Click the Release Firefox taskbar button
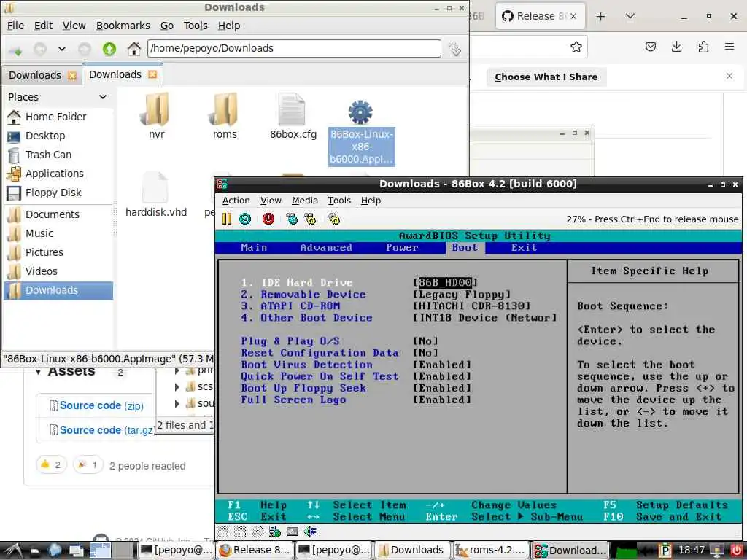Viewport: 747px width, 560px height. (255, 550)
